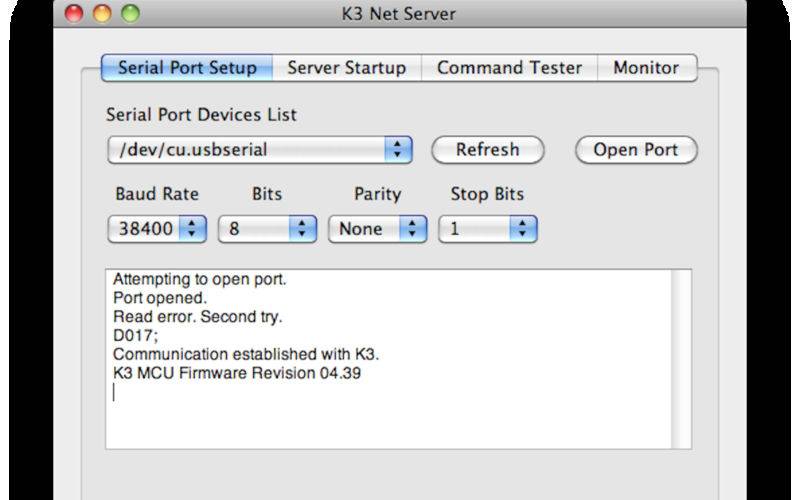The image size is (800, 500).
Task: Click the 'Read error. Second try.' log line
Action: click(197, 317)
